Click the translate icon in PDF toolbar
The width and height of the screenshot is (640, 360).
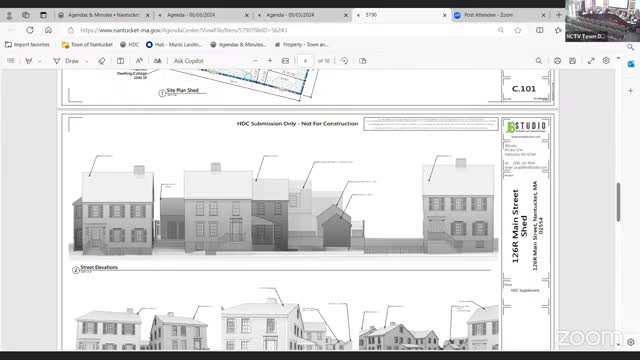158,61
